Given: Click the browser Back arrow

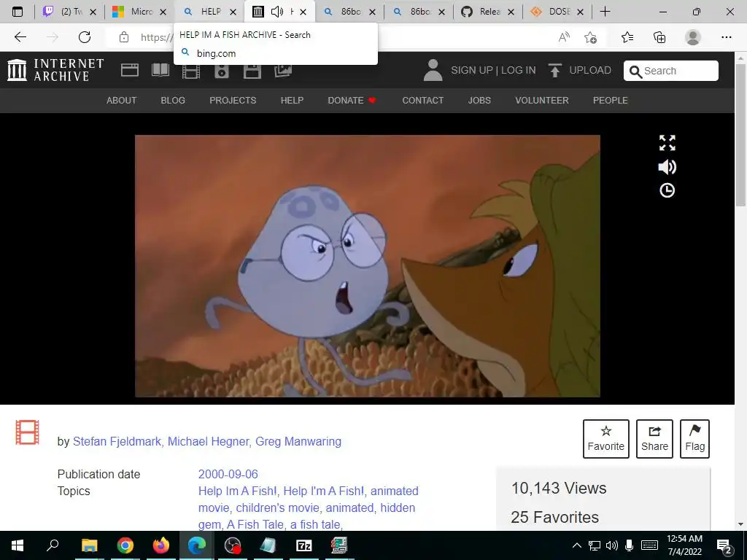Looking at the screenshot, I should [20, 37].
